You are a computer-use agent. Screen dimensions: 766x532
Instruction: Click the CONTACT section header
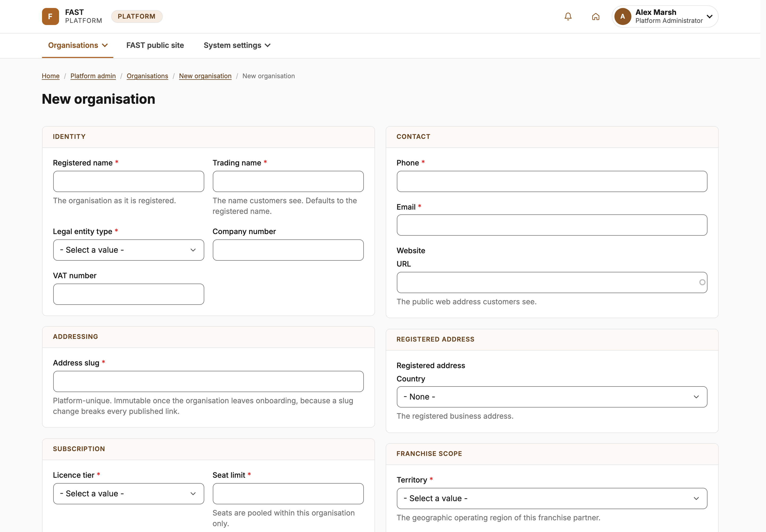(x=552, y=137)
